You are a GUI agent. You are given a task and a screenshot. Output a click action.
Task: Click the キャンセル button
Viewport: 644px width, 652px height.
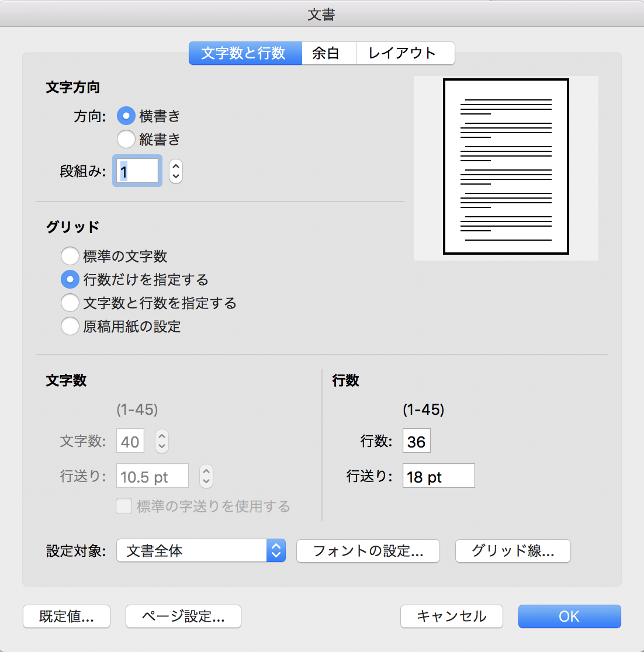coord(452,616)
